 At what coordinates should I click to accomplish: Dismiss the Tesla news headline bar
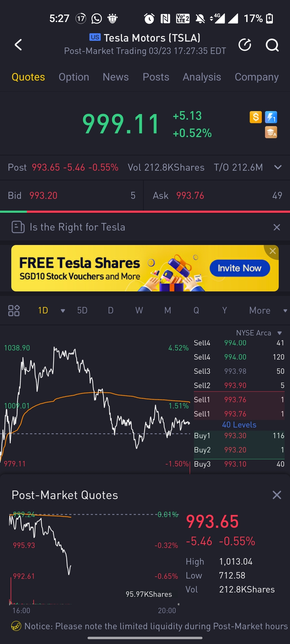click(x=277, y=227)
